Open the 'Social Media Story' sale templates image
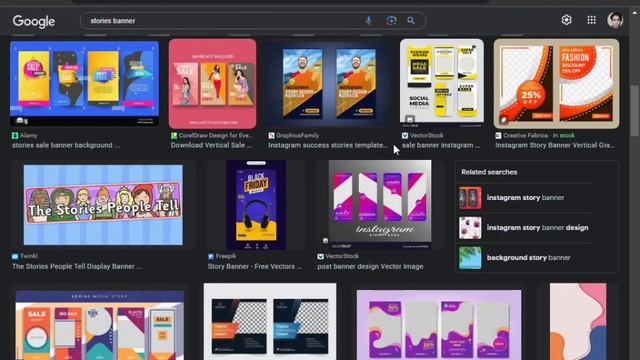 [x=100, y=325]
